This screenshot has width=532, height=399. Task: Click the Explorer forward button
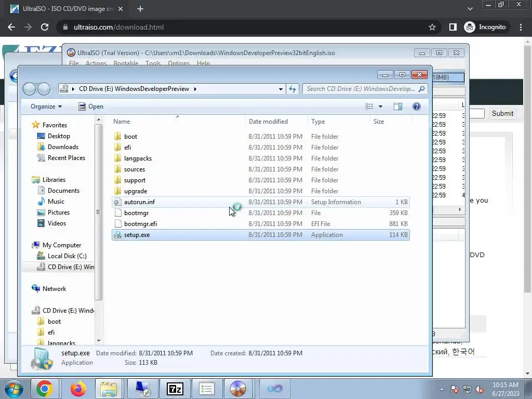click(44, 89)
